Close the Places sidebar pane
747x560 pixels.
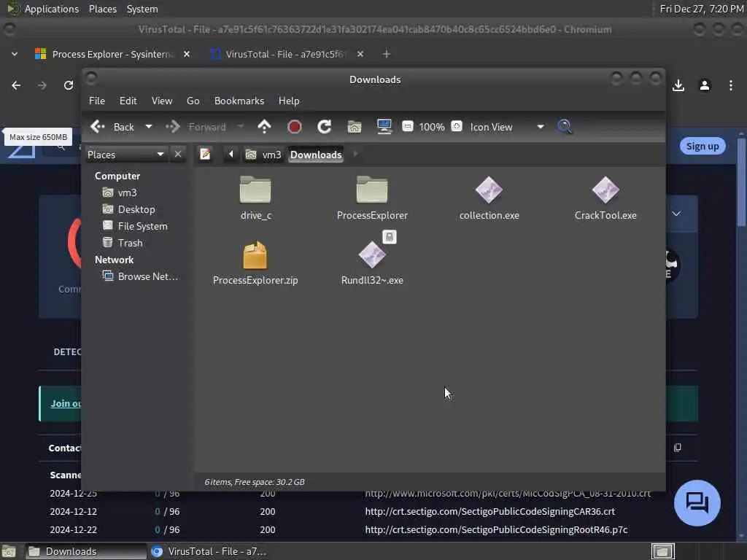pyautogui.click(x=178, y=155)
